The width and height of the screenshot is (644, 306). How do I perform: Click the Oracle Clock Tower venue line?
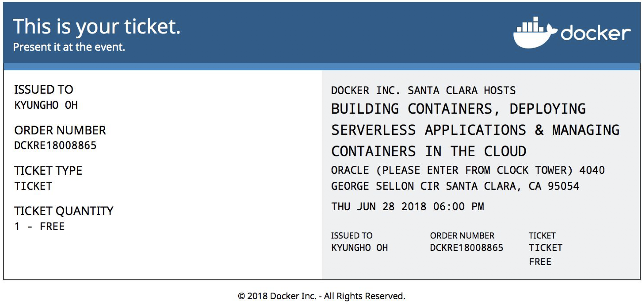click(467, 170)
